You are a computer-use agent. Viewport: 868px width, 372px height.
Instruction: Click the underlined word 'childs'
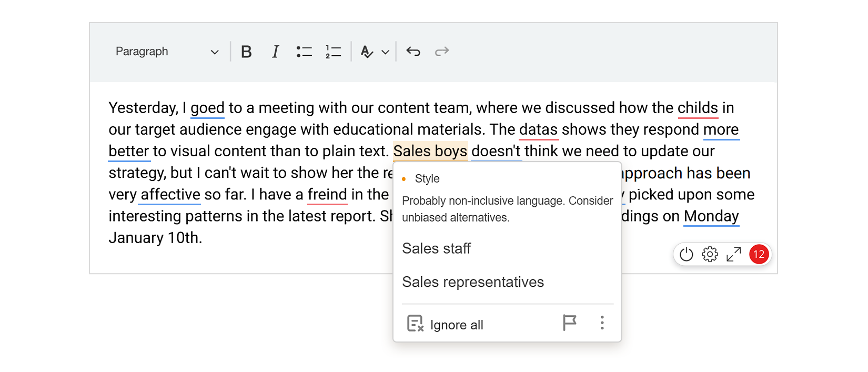[x=698, y=108]
